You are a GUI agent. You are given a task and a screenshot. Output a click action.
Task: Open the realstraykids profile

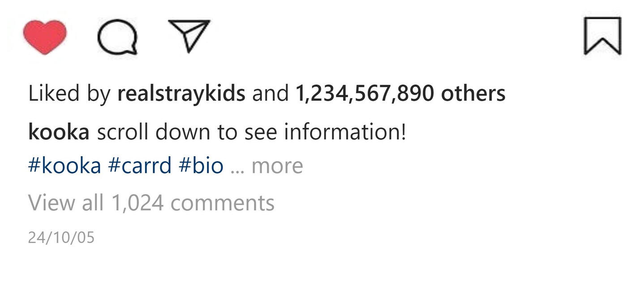181,94
